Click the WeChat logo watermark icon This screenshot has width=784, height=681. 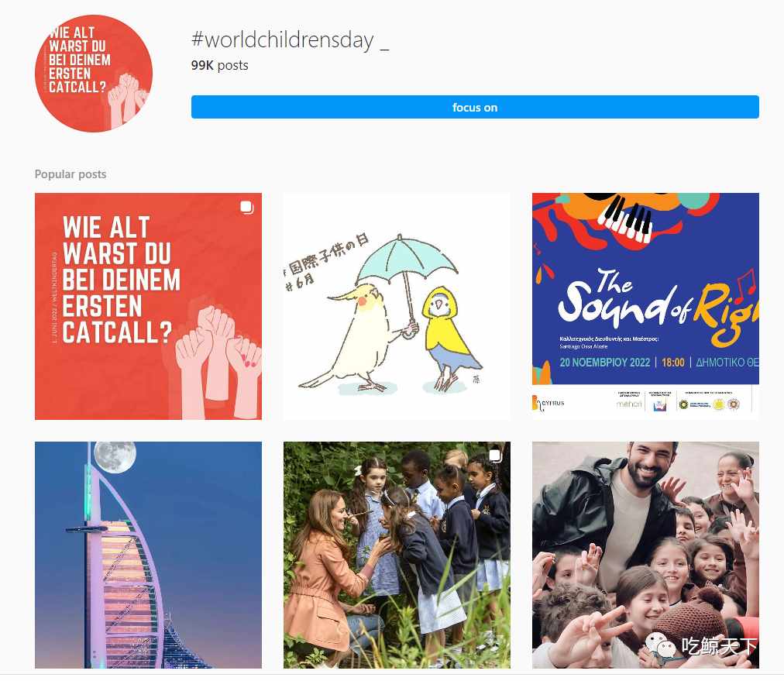pyautogui.click(x=661, y=645)
